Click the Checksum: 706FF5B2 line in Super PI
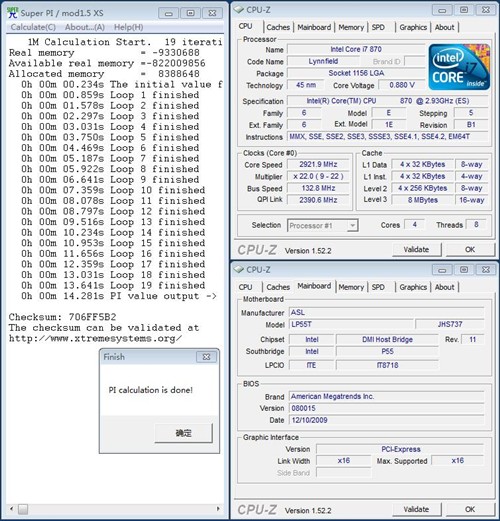 click(62, 317)
